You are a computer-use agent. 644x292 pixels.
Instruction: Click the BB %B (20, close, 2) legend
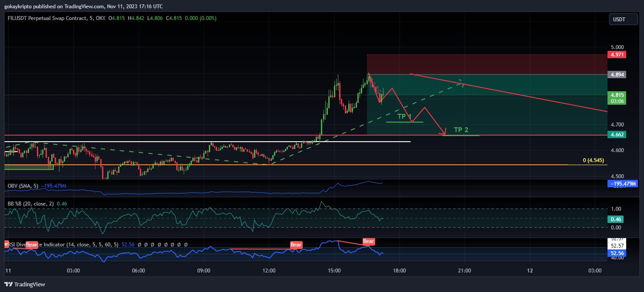(31, 203)
